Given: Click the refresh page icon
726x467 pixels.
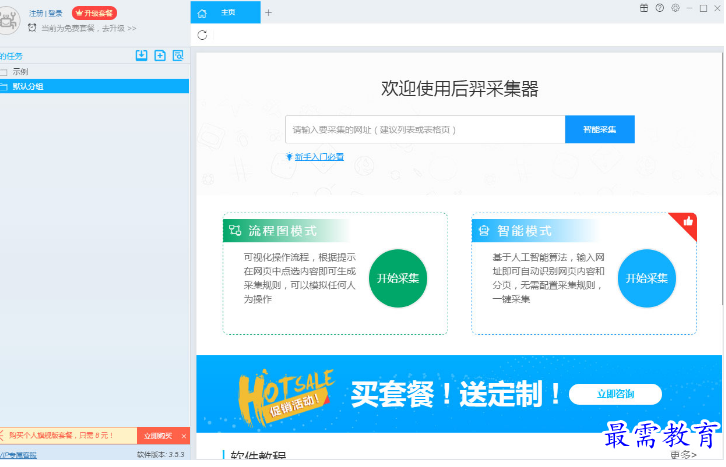Looking at the screenshot, I should click(x=202, y=35).
